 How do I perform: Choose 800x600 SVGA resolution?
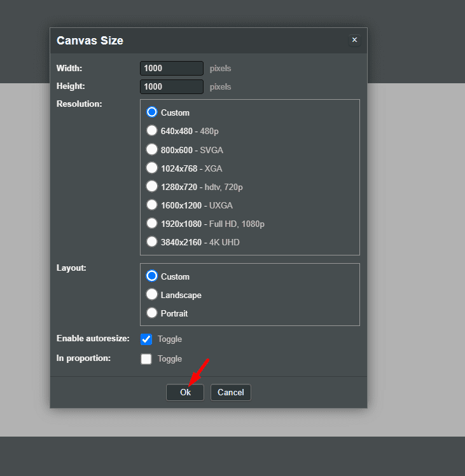(x=152, y=150)
